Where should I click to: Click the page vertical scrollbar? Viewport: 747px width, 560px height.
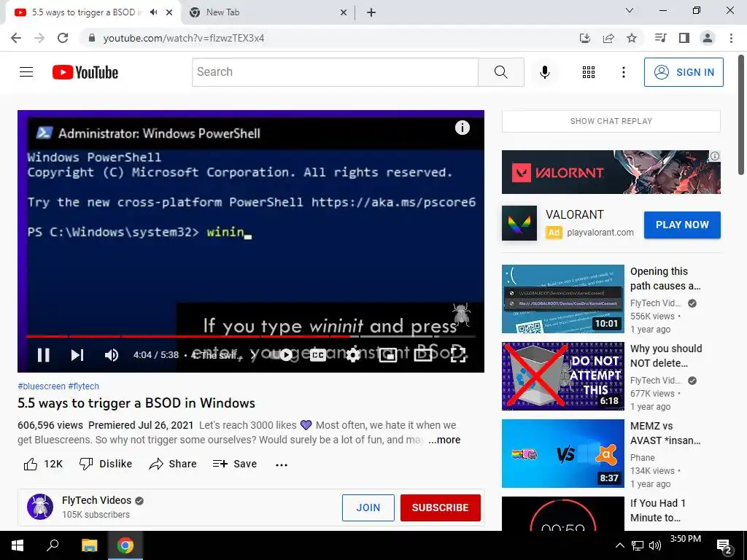[741, 114]
